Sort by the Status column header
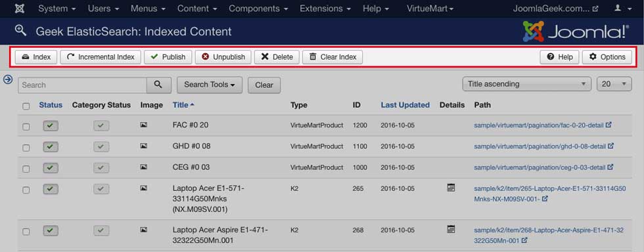 [x=51, y=105]
